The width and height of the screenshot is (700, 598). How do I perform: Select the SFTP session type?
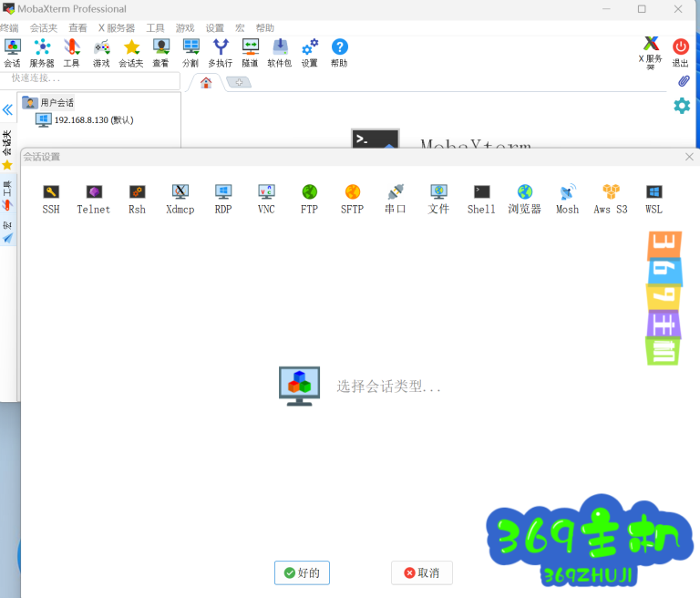352,200
